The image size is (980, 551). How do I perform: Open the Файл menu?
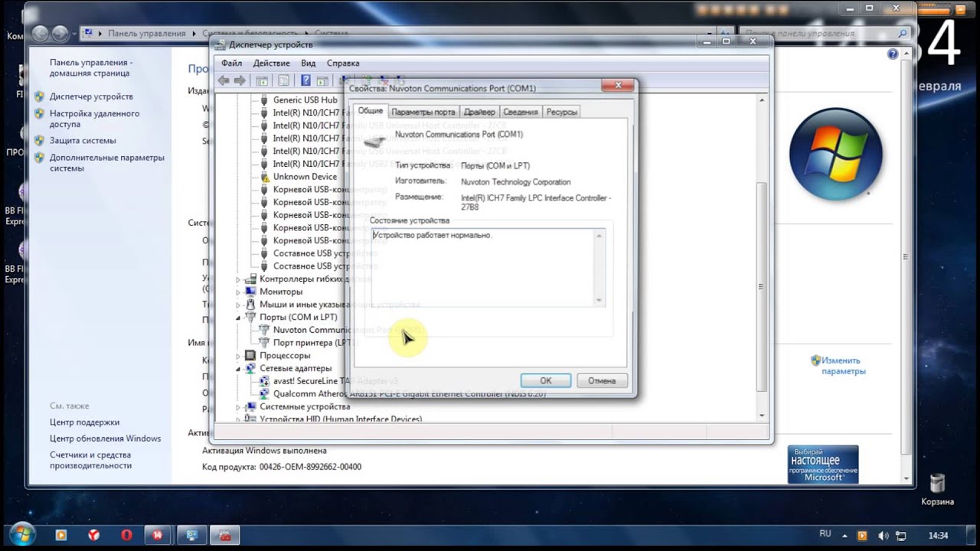point(231,64)
